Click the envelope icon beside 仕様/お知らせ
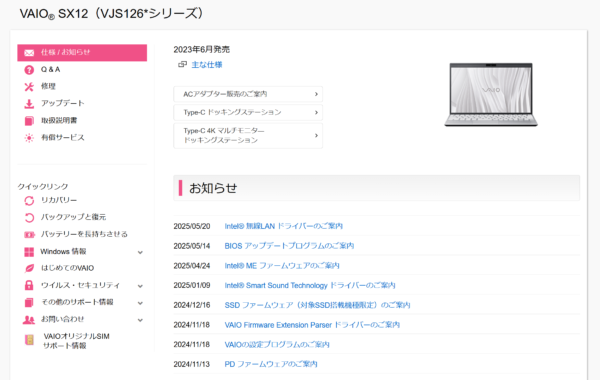This screenshot has width=600, height=380. pos(29,53)
